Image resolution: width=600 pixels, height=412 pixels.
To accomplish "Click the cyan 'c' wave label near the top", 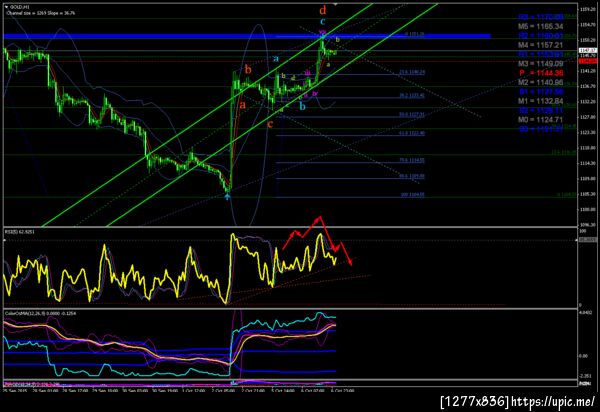I will [323, 21].
